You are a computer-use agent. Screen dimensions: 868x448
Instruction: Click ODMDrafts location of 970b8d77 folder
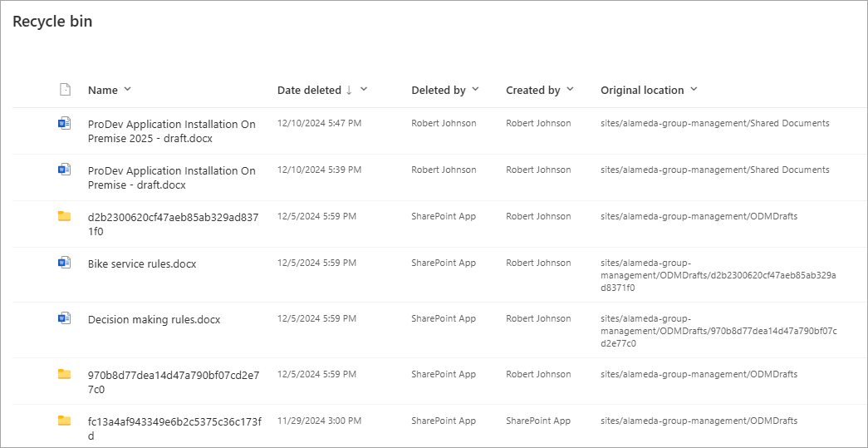click(x=699, y=374)
